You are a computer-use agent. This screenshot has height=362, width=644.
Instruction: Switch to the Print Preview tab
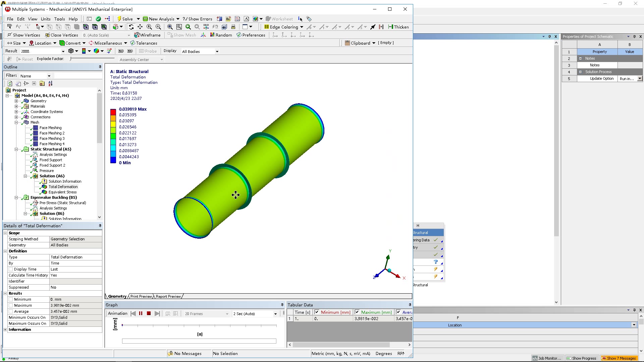click(x=141, y=296)
